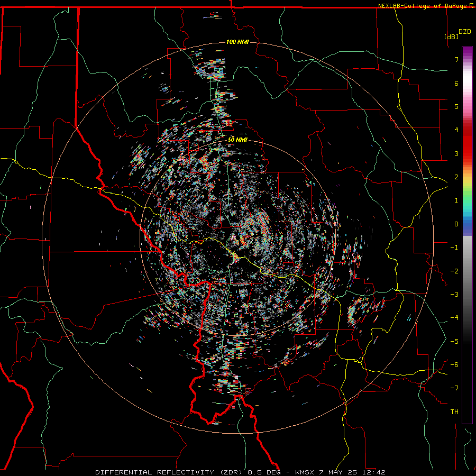This screenshot has height=476, width=476.
Task: Click the 2 value on color scale
Action: [456, 177]
